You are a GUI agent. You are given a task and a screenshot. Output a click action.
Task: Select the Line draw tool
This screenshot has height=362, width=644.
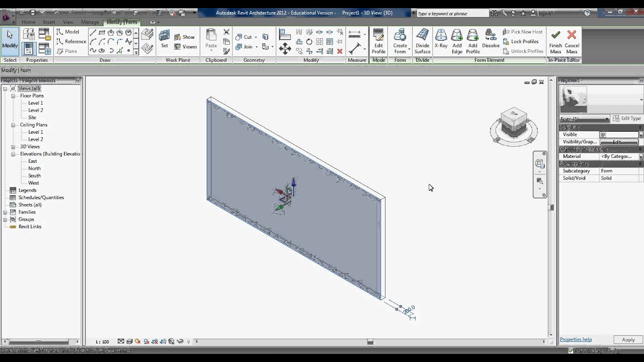point(93,32)
